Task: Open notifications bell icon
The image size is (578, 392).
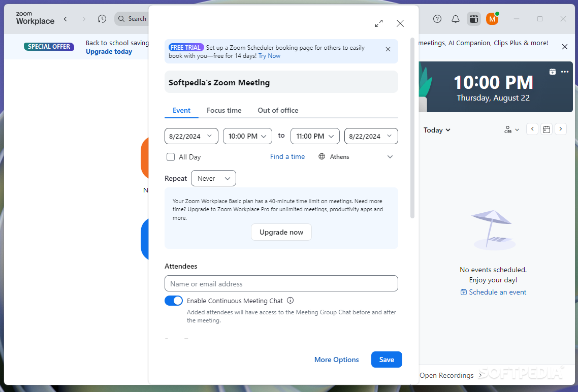Action: pyautogui.click(x=456, y=19)
